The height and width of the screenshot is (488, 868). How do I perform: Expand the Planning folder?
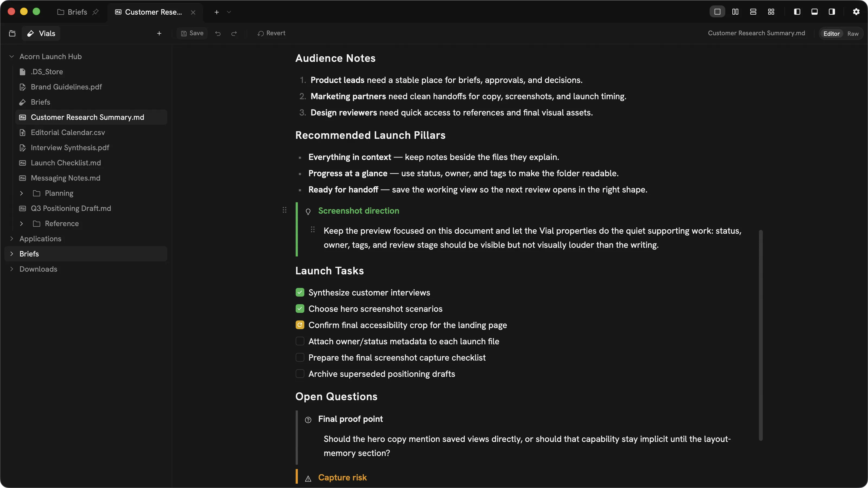coord(22,193)
